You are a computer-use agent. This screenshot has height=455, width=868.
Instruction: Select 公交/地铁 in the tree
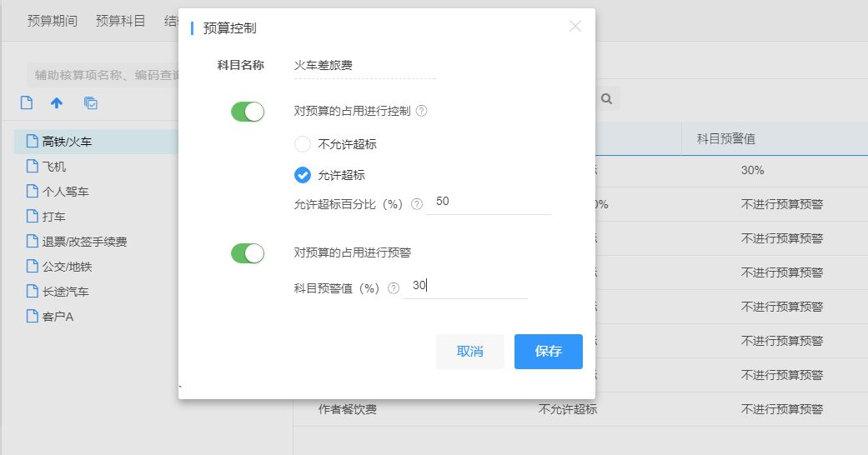coord(67,267)
